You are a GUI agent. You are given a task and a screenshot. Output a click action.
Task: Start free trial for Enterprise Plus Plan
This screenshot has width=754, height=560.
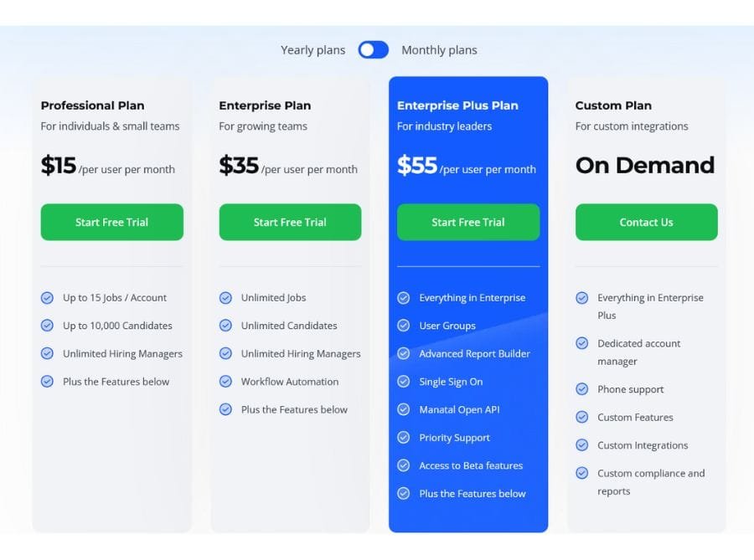click(467, 223)
